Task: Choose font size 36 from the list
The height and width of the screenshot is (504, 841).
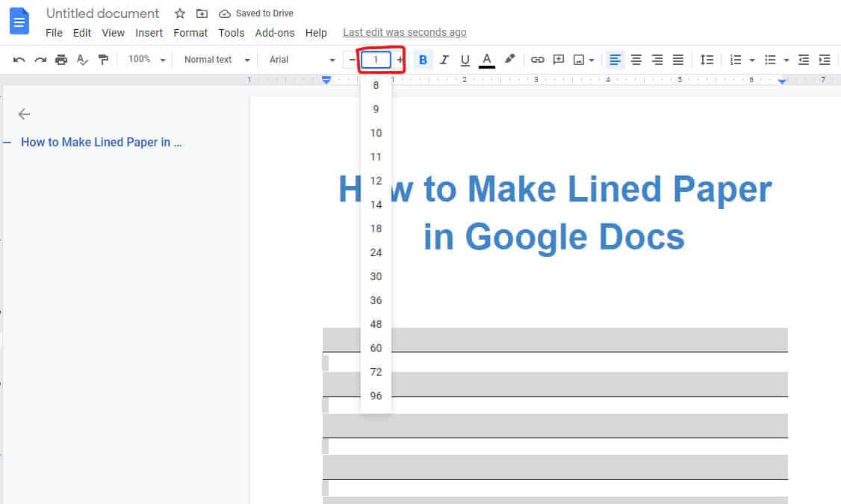Action: coord(376,300)
